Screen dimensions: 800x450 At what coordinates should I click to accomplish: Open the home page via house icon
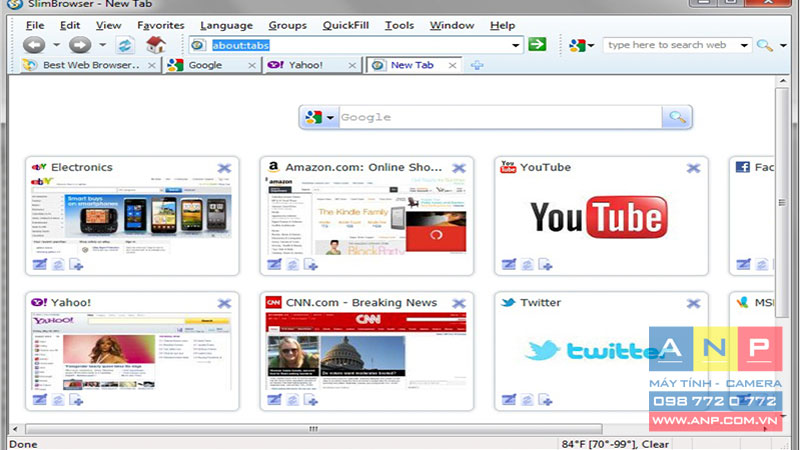tap(156, 45)
